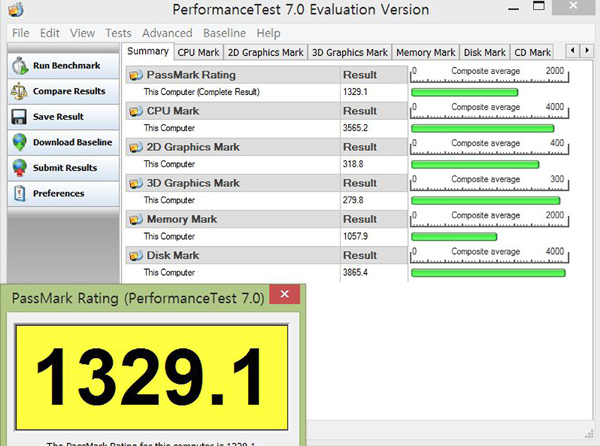Switch to the Disk Mark tab
The image size is (600, 446).
(484, 52)
